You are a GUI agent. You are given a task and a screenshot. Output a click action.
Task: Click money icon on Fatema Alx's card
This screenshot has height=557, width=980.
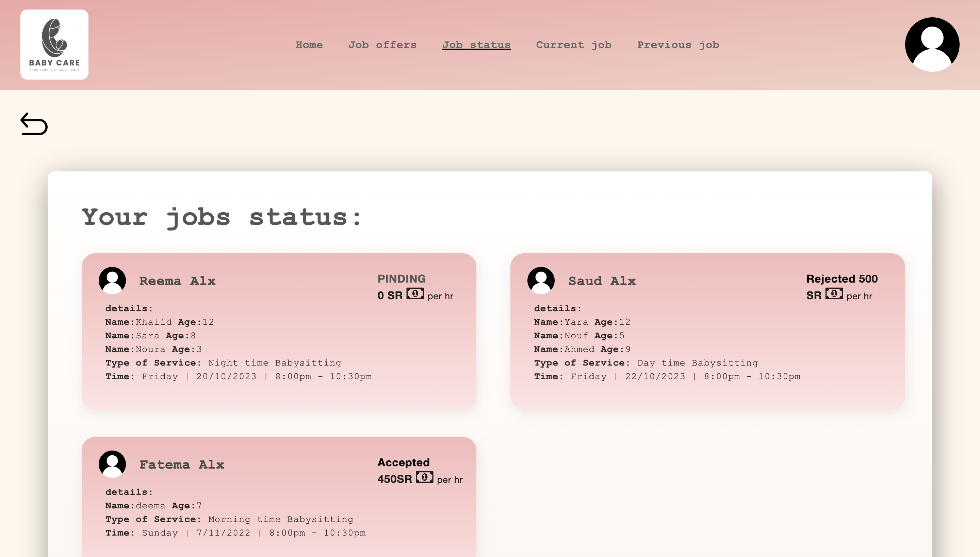tap(425, 477)
